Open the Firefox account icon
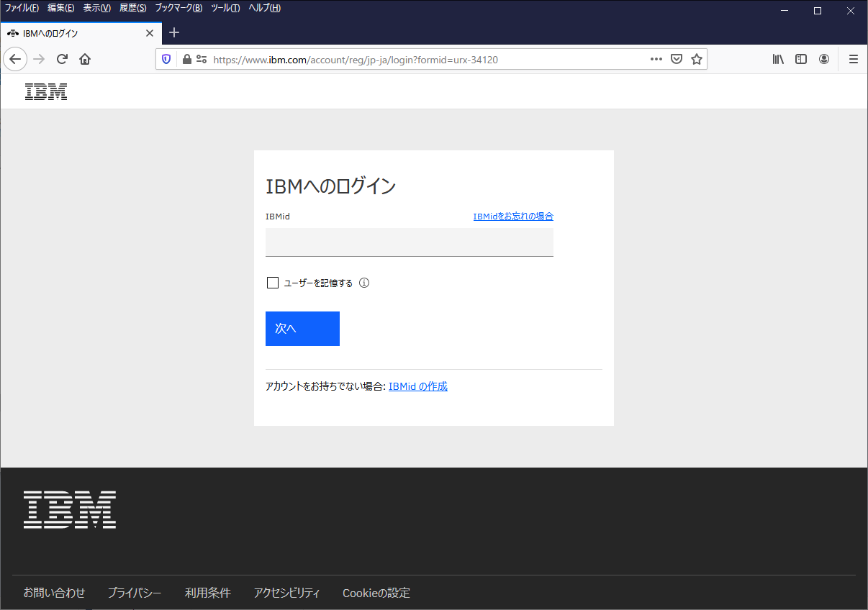 click(824, 59)
